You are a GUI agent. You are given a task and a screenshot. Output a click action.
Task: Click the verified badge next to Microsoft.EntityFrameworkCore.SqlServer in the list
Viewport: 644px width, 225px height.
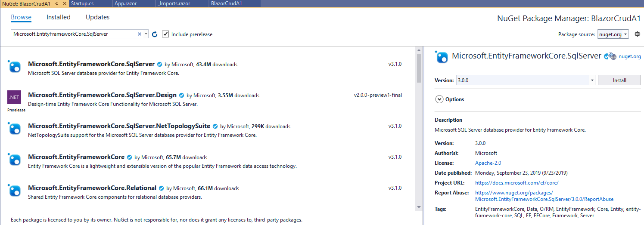[159, 64]
